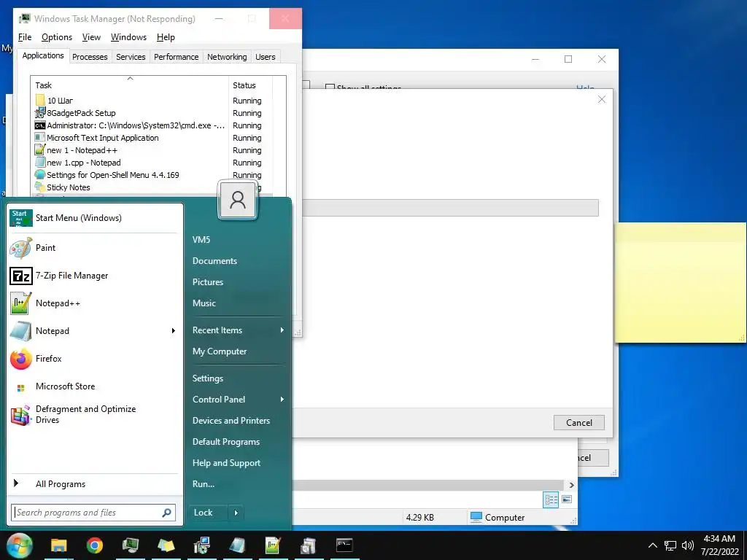Switch to Command Prompt taskbar icon
This screenshot has height=560, width=747.
344,545
